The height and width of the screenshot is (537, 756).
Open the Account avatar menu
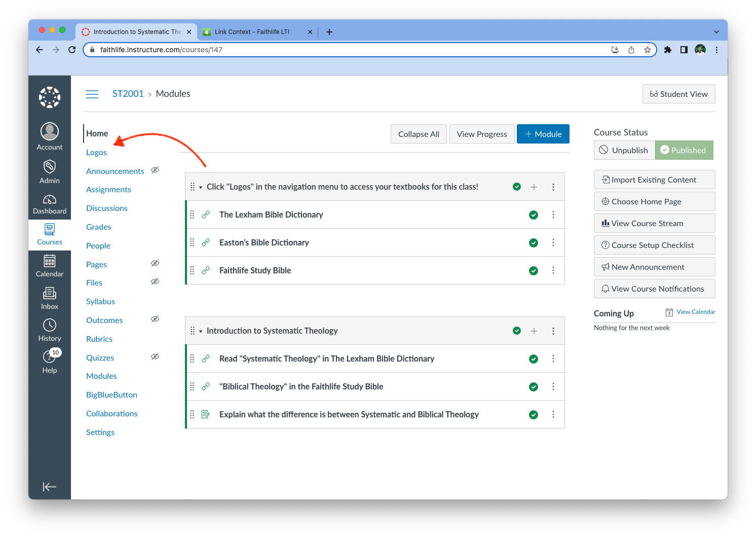click(x=50, y=136)
